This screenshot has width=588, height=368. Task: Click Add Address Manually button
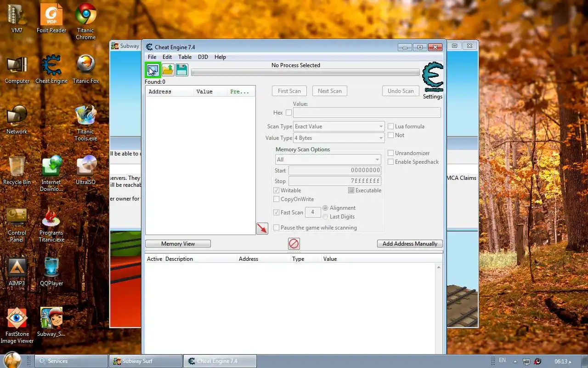click(410, 244)
